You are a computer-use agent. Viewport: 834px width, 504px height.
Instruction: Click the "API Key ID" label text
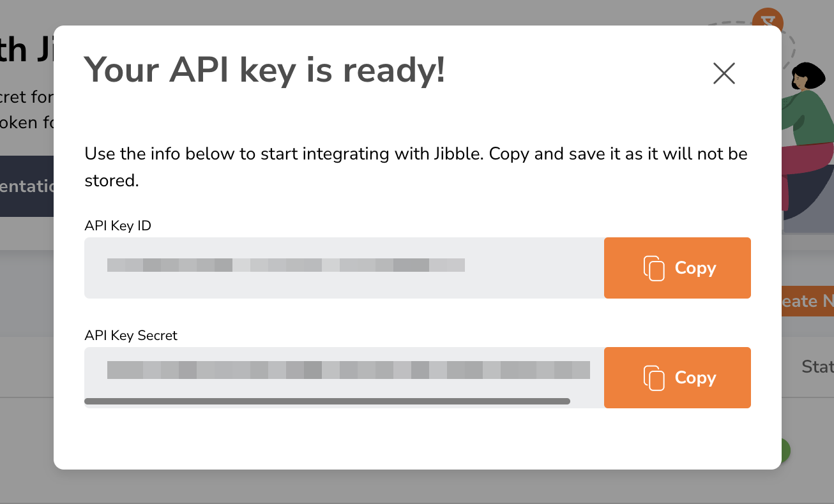pyautogui.click(x=118, y=226)
